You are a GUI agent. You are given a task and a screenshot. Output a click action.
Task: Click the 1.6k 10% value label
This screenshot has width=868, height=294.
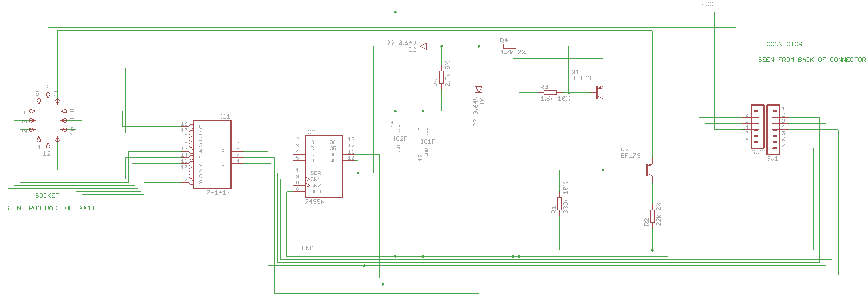point(555,99)
